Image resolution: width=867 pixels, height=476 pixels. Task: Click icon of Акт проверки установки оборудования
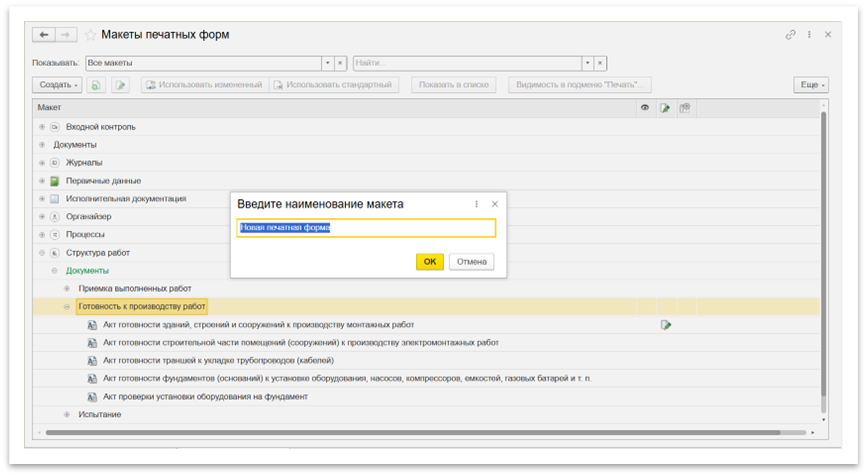(x=91, y=397)
